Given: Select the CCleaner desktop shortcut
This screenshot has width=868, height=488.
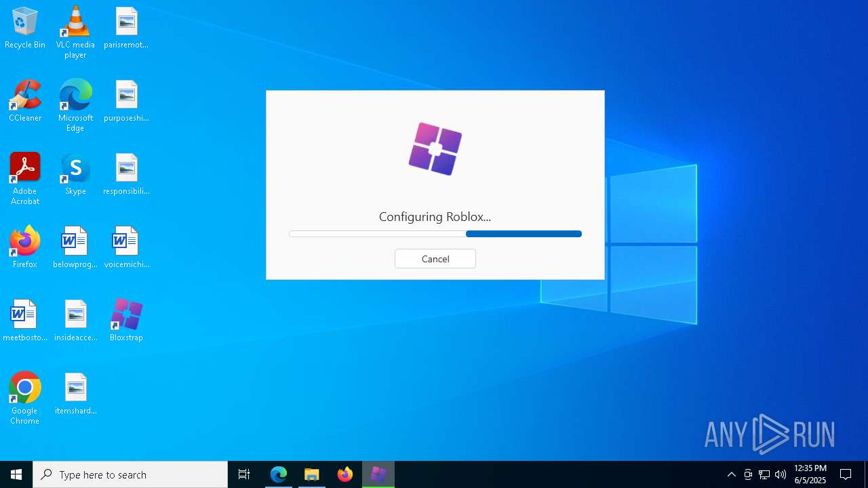Looking at the screenshot, I should tap(25, 102).
